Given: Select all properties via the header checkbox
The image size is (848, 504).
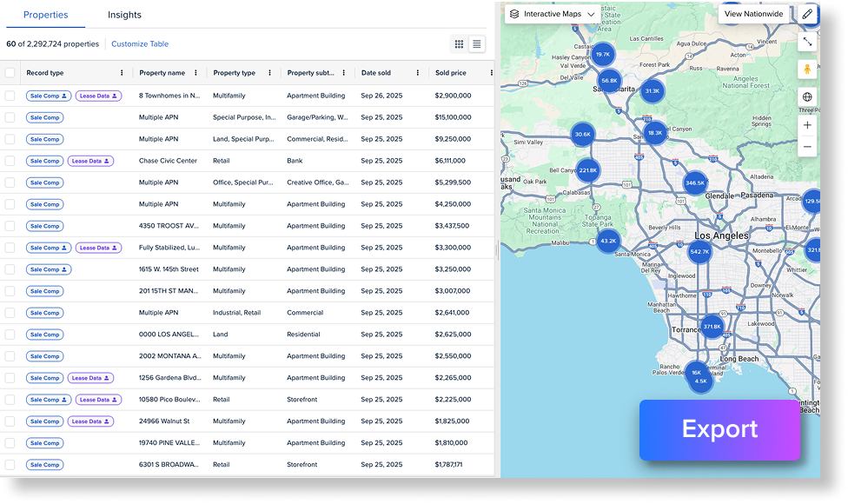Looking at the screenshot, I should 10,74.
